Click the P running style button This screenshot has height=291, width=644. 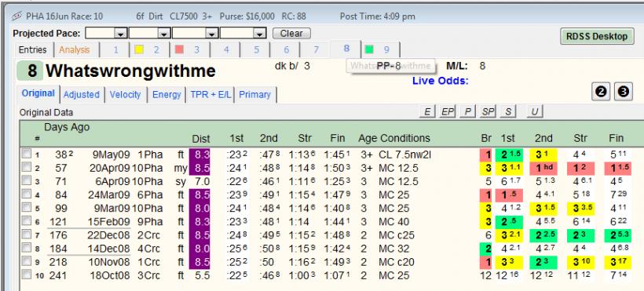tap(467, 111)
